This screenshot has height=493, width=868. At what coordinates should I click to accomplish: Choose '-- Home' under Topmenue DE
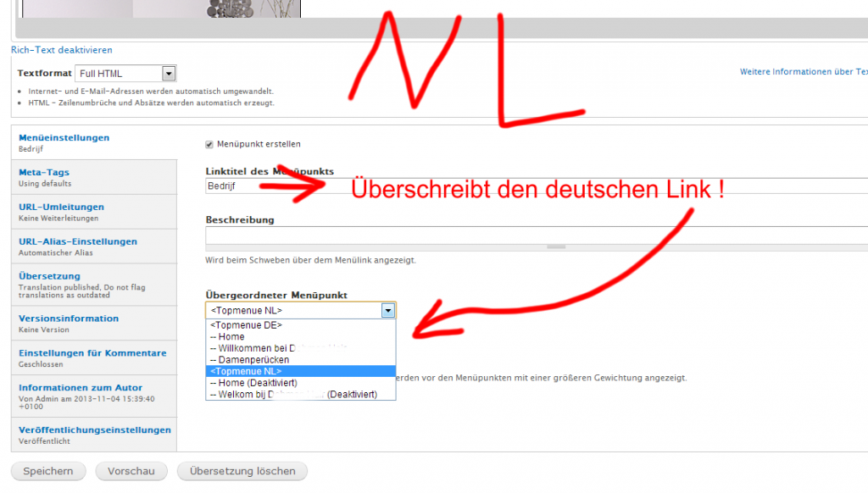(227, 337)
